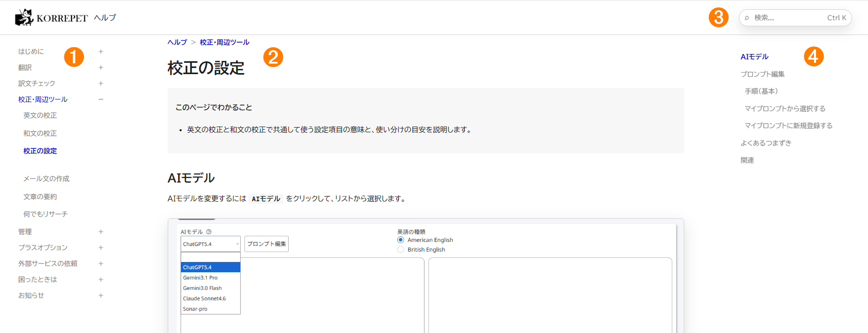Click the ヘルプ breadcrumb link
This screenshot has width=868, height=333.
[178, 42]
